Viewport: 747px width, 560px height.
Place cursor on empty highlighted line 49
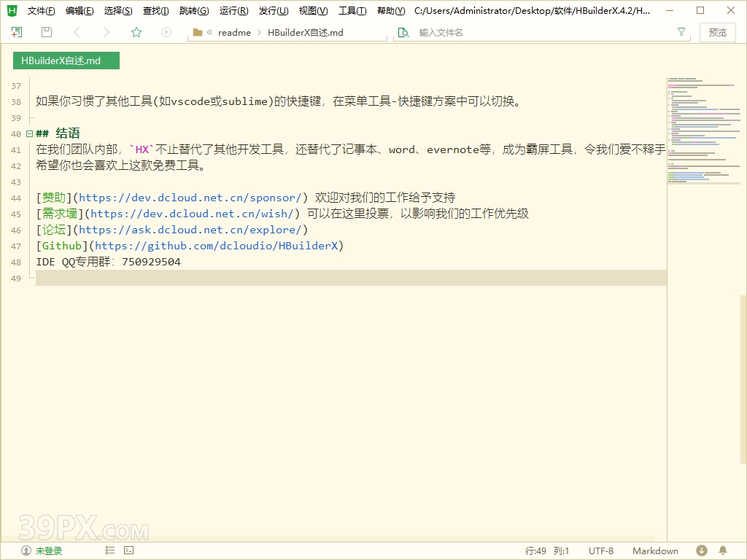tap(351, 278)
